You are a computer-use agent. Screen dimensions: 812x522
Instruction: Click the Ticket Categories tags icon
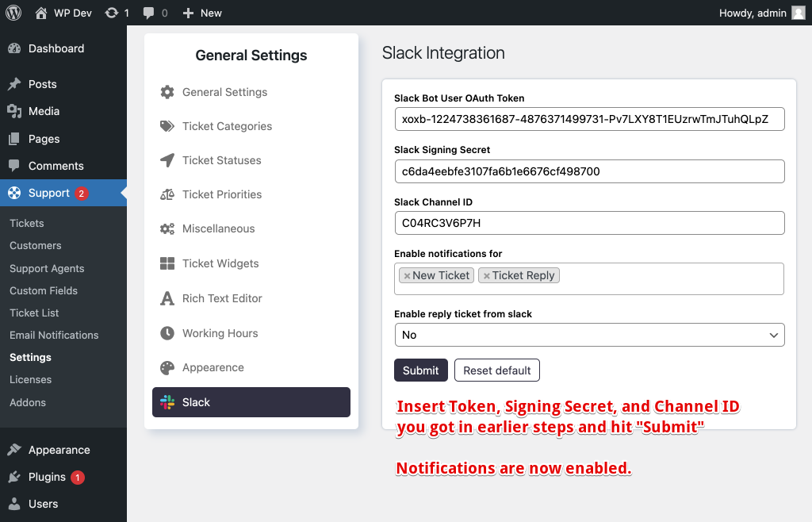(x=167, y=126)
